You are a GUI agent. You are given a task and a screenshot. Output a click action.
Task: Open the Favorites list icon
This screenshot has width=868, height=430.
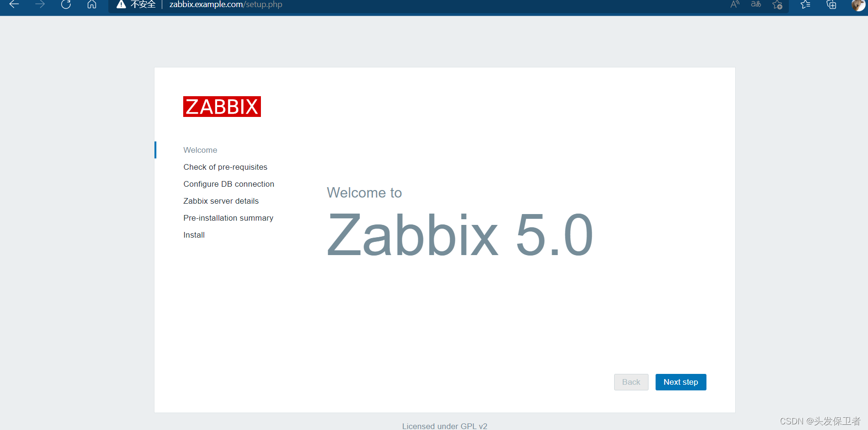click(805, 4)
